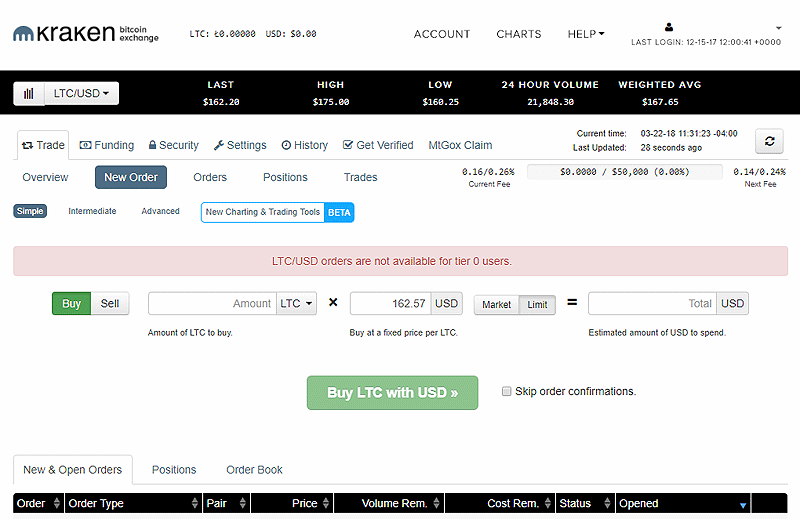800x519 pixels.
Task: Sort by the Opened column
Action: (x=683, y=503)
